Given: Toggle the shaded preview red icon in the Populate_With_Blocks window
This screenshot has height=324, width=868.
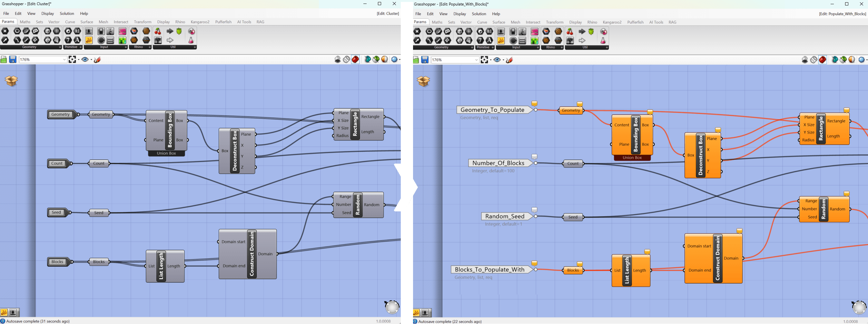Looking at the screenshot, I should 823,60.
